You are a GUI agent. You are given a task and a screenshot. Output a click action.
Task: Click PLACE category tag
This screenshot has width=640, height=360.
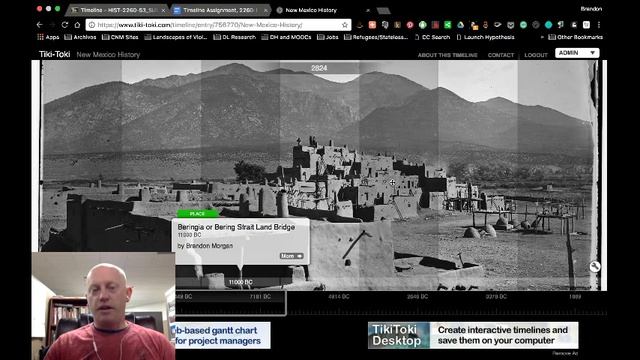click(198, 213)
